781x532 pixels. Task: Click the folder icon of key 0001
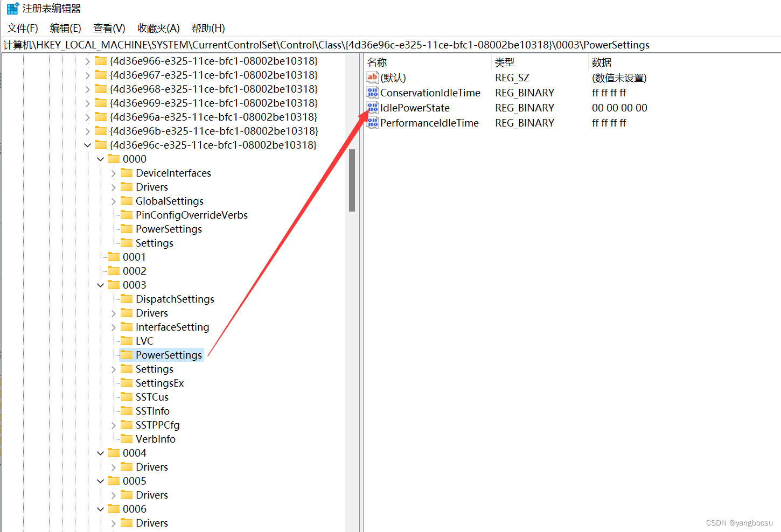pyautogui.click(x=114, y=257)
